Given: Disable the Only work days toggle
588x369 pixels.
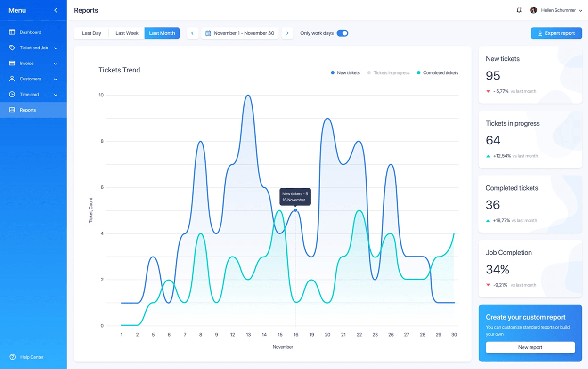Looking at the screenshot, I should pos(343,33).
